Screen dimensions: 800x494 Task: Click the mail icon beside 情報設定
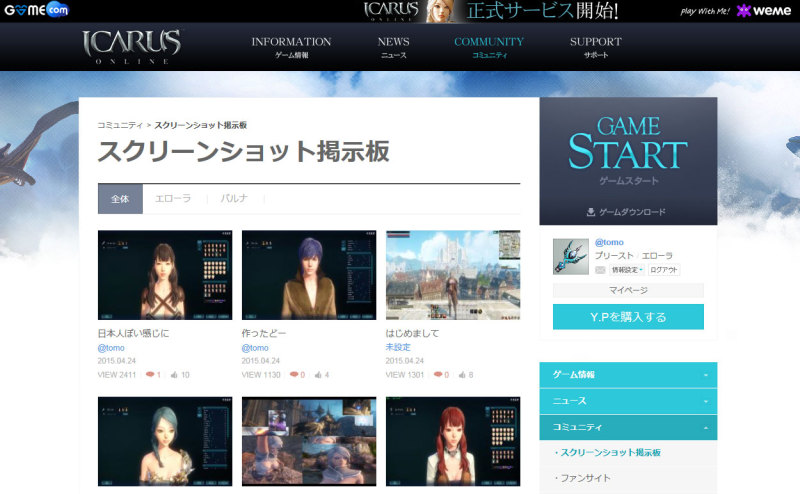tap(601, 270)
